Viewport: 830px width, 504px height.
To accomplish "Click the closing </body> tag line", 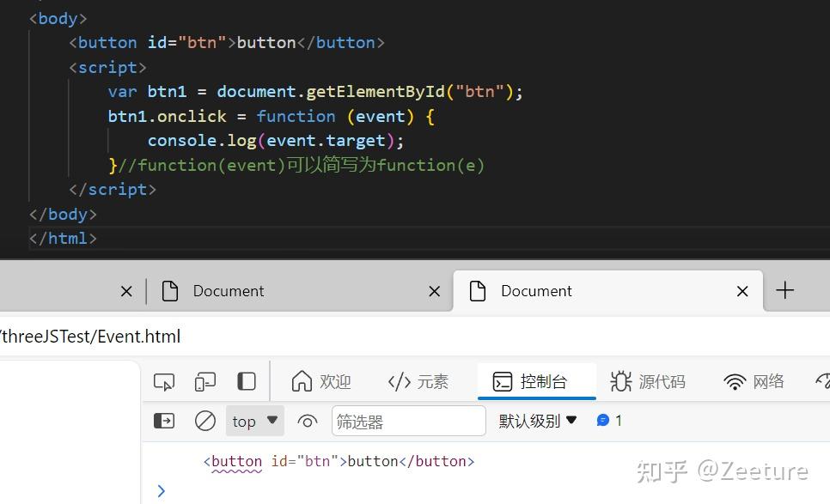I will click(63, 214).
